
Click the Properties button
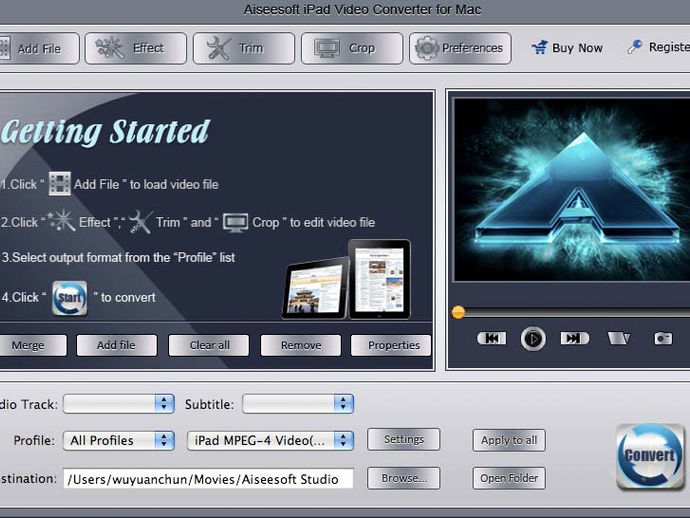(391, 345)
